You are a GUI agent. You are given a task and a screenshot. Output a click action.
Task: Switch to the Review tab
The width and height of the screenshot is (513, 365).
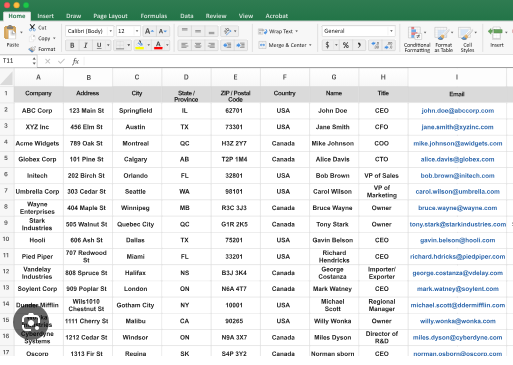[216, 16]
